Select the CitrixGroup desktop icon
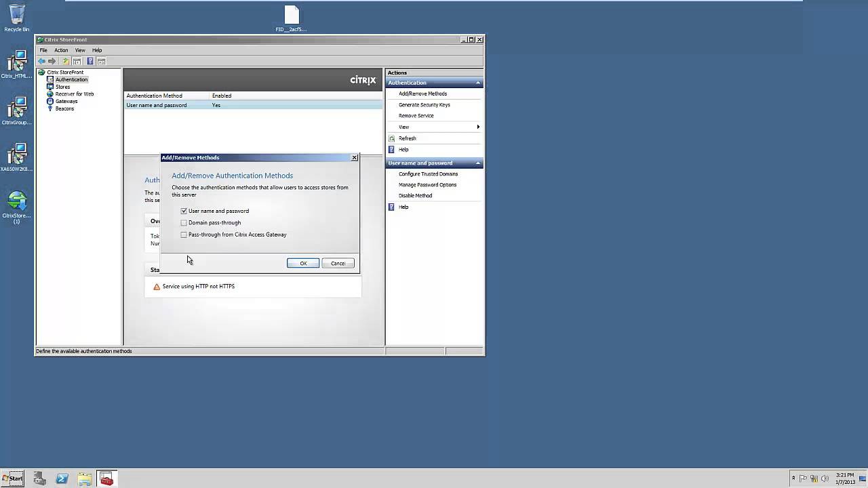 [x=17, y=111]
